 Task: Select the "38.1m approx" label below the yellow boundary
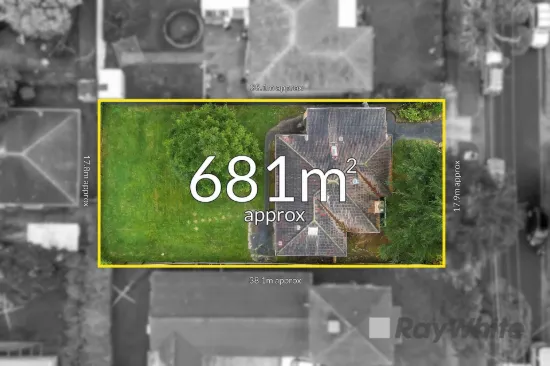click(275, 280)
